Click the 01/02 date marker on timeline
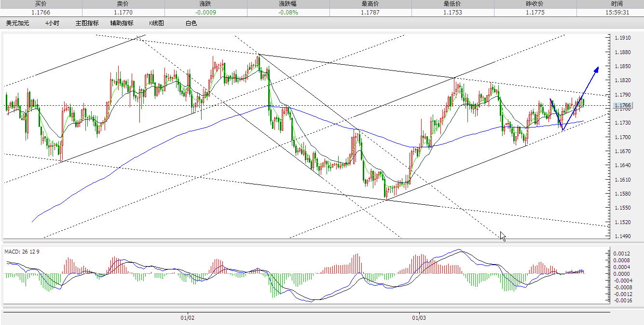Image resolution: width=644 pixels, height=325 pixels. coord(188,318)
